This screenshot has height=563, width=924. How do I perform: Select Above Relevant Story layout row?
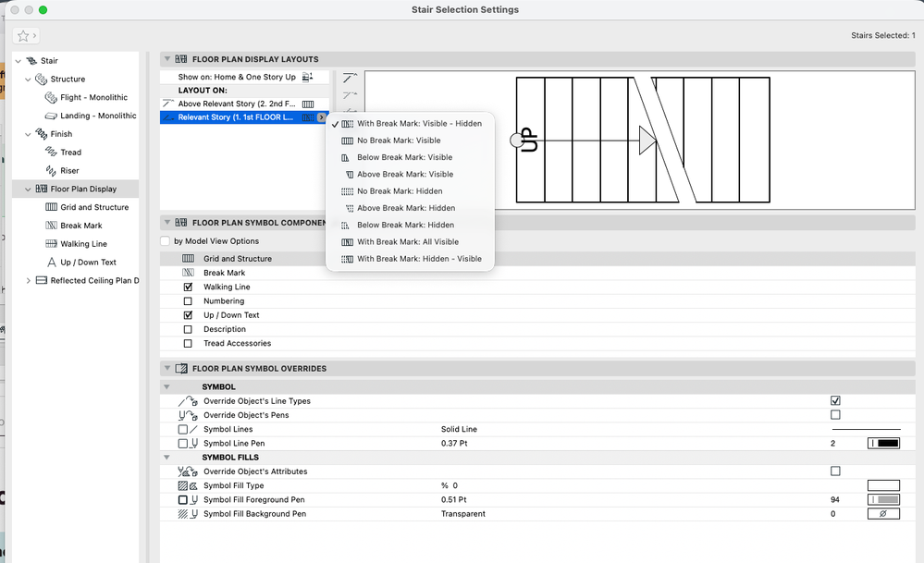244,104
